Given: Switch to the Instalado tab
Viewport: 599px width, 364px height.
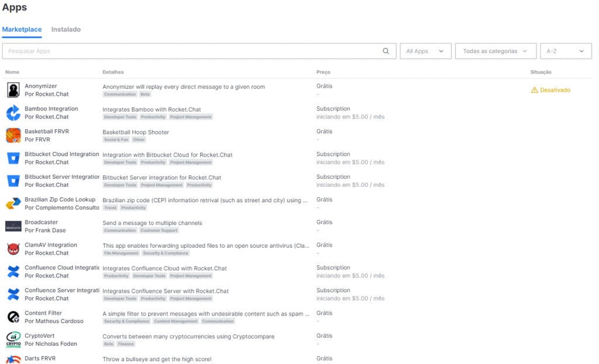Looking at the screenshot, I should coord(66,29).
